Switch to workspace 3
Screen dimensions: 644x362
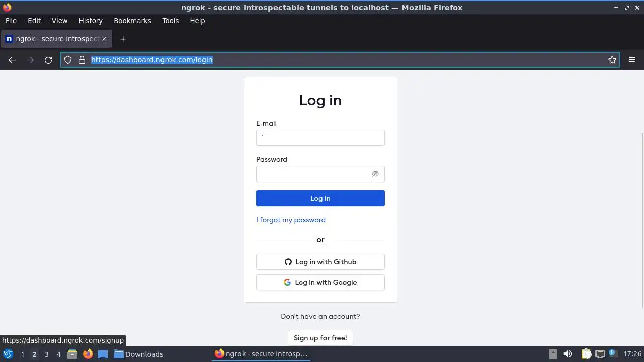click(x=46, y=354)
